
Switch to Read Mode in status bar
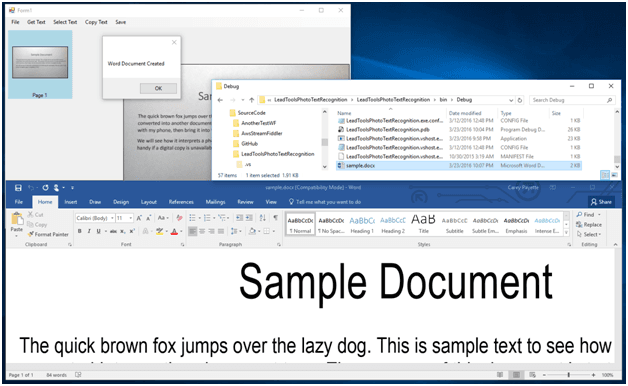pyautogui.click(x=500, y=375)
